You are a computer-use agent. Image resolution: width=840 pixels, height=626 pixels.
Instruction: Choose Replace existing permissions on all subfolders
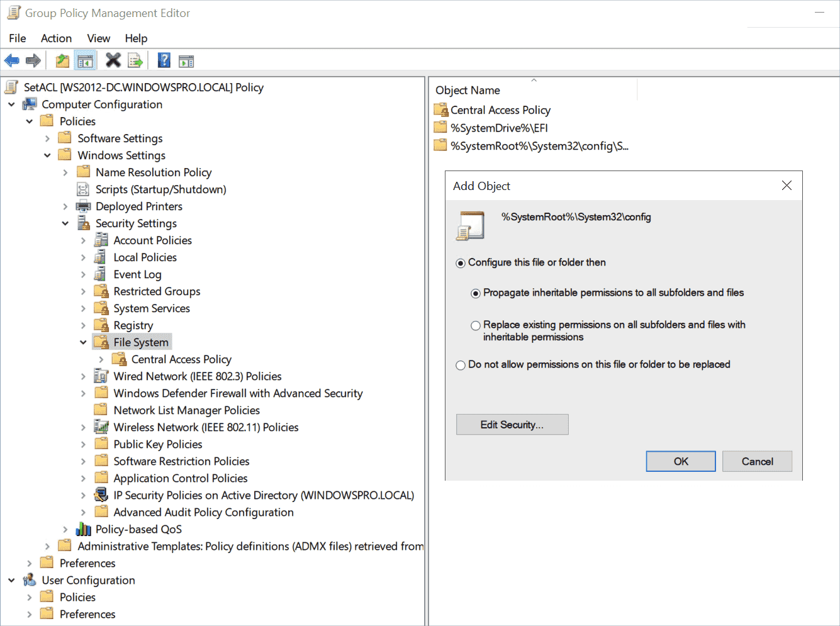tap(476, 325)
